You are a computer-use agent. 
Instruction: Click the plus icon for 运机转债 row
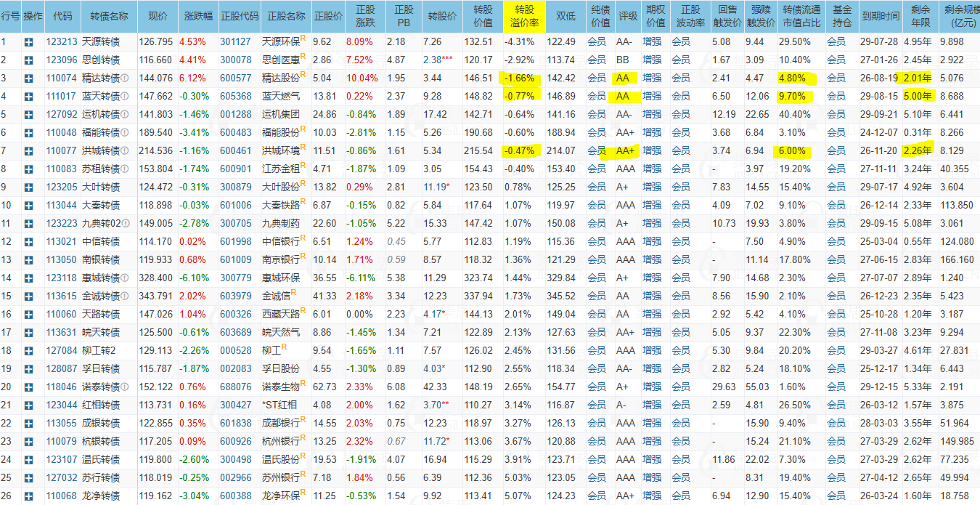point(28,115)
